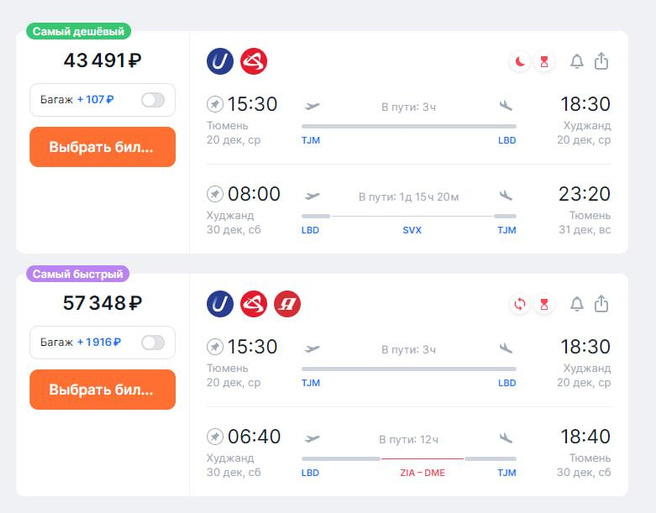
Task: Select the cheapest ticket for 43 491 ₽
Action: click(x=102, y=147)
